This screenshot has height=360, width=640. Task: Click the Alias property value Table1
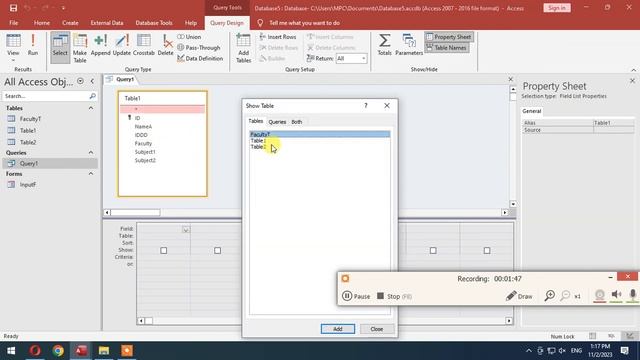(x=613, y=123)
